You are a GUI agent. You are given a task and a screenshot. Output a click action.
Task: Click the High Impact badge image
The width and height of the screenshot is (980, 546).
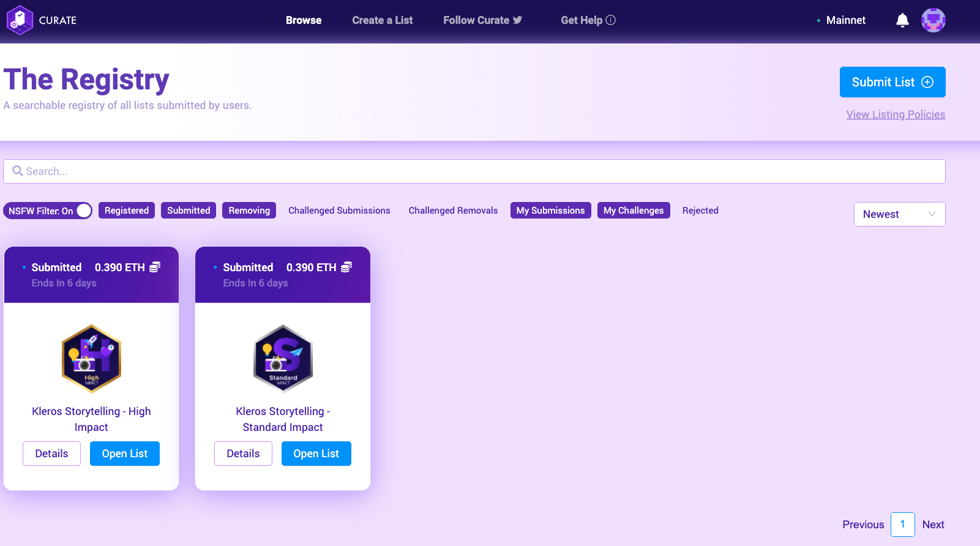91,359
